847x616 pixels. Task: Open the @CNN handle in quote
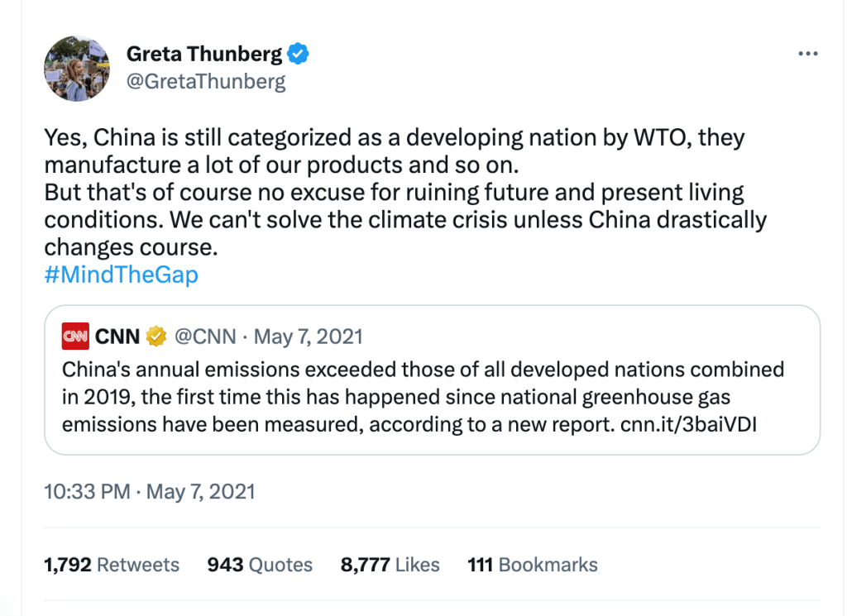click(203, 337)
